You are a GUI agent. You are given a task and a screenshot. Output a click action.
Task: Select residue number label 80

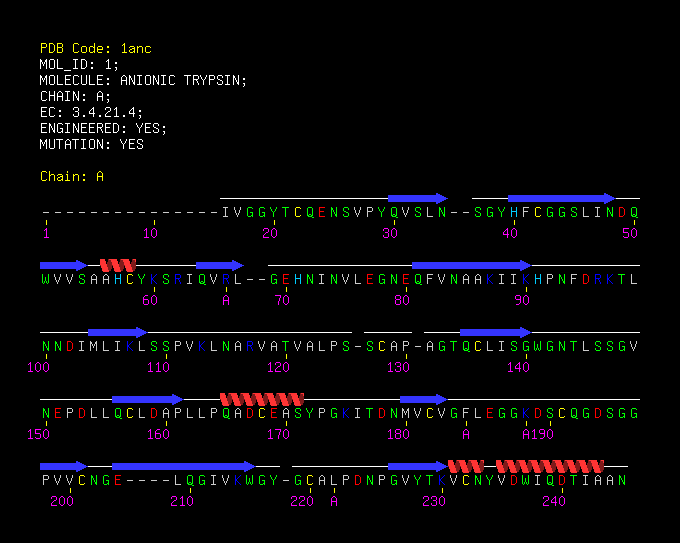402,300
